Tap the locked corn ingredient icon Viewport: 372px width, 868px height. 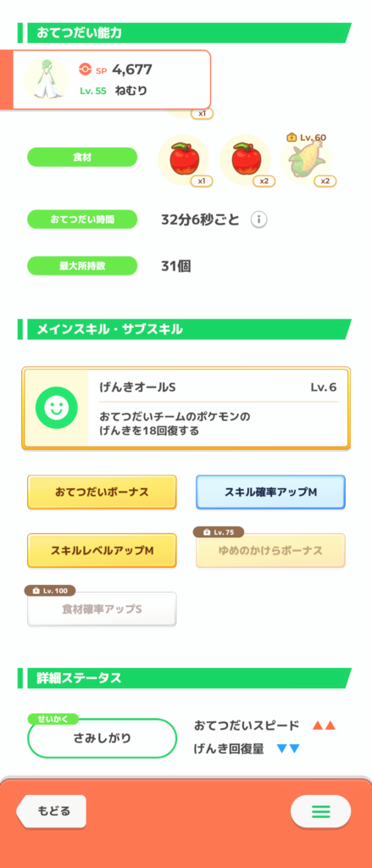pos(308,159)
